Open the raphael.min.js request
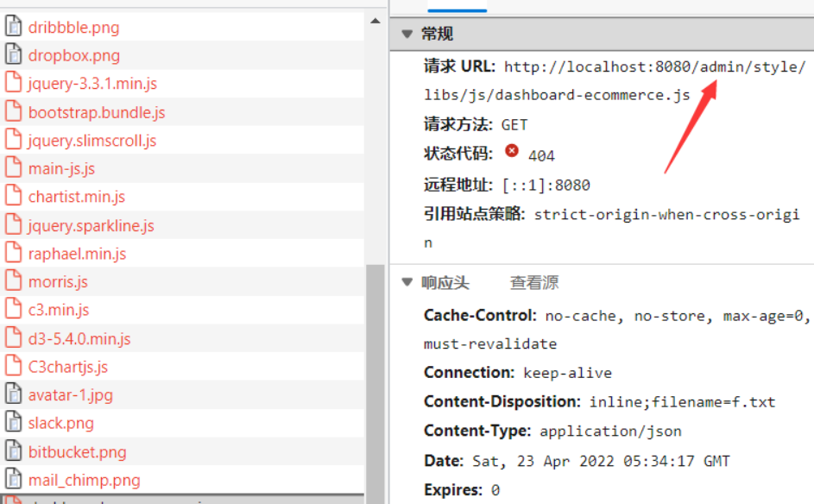814x504 pixels. pos(77,254)
